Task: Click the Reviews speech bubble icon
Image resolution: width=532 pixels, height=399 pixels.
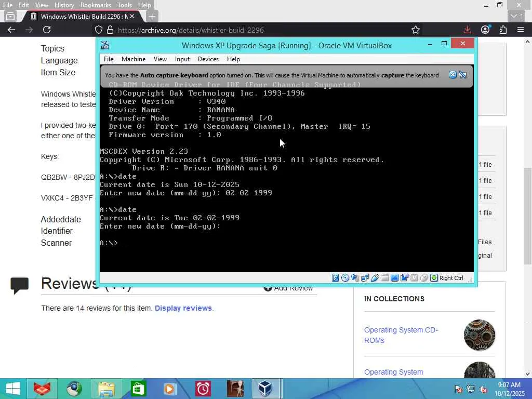Action: point(19,285)
